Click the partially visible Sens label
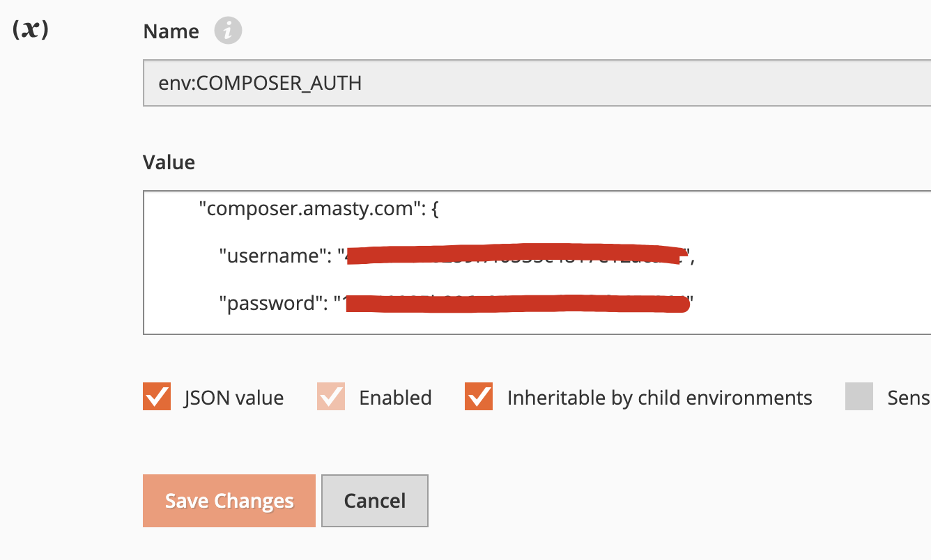 tap(909, 398)
